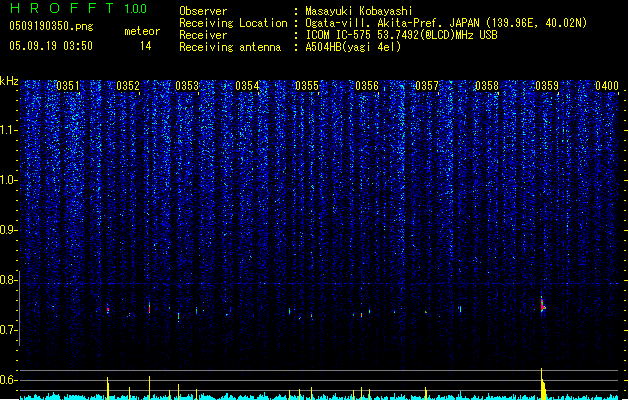Viewport: 629px width, 400px height.
Task: Click the ICOM IC-575 53.7492 MHz USB text
Action: [x=401, y=35]
